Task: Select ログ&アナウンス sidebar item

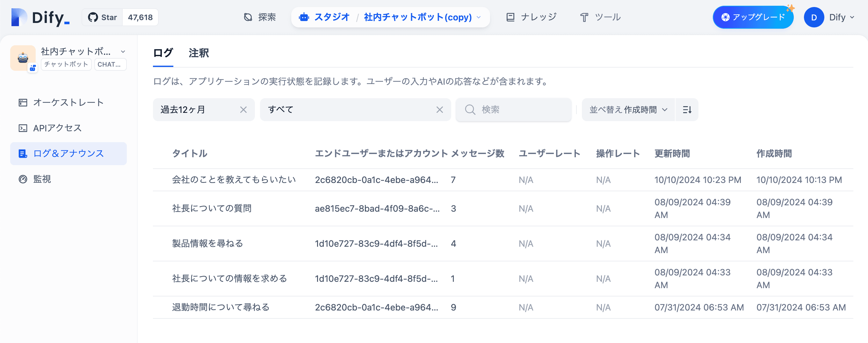Action: pos(68,154)
